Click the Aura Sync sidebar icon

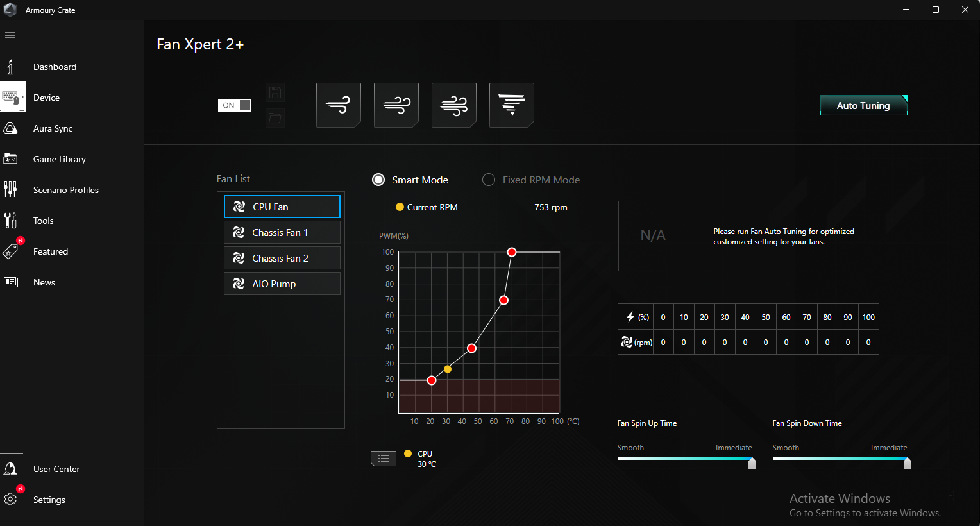coord(10,128)
